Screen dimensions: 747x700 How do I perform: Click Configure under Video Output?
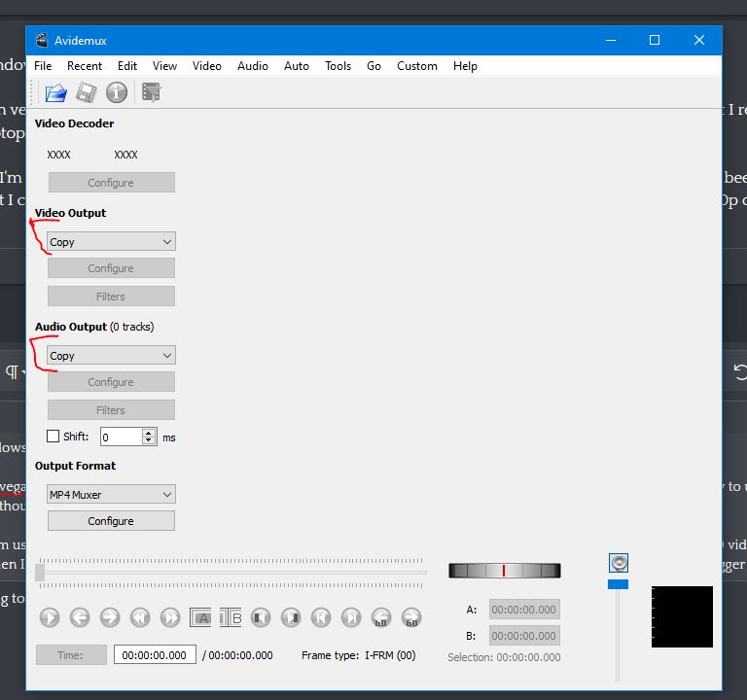coord(111,268)
